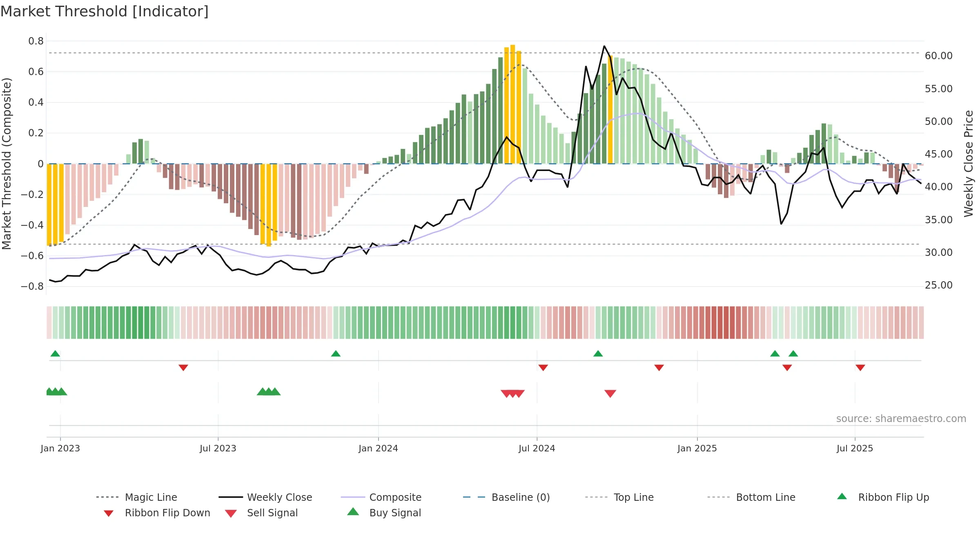980x551 pixels.
Task: Toggle the Buy Signal legend entry
Action: click(384, 513)
